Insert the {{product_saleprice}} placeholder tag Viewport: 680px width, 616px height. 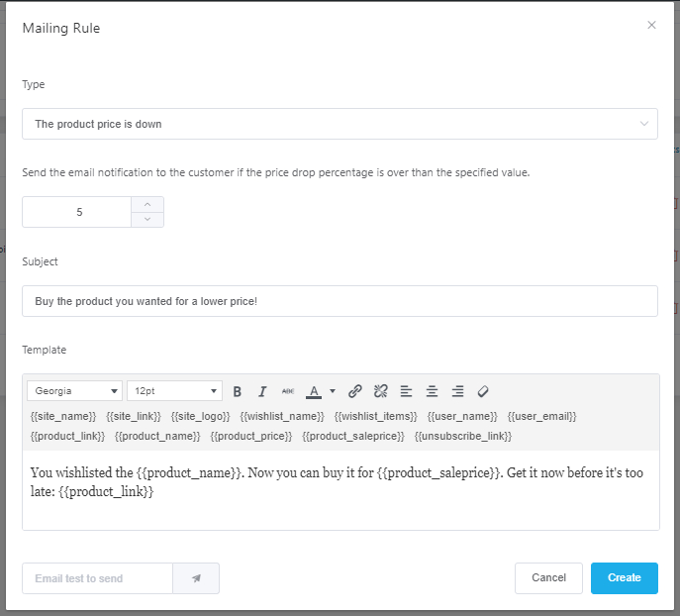click(353, 436)
